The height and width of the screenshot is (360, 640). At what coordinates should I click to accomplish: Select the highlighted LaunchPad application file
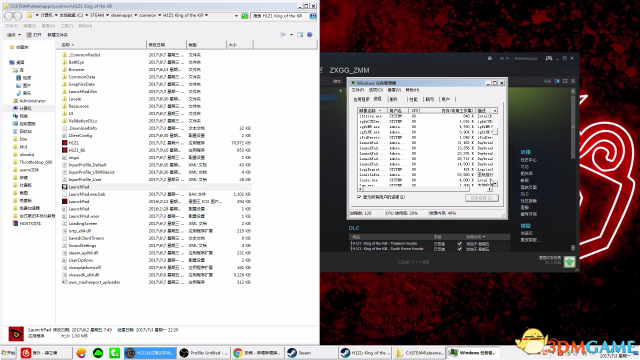pyautogui.click(x=157, y=187)
